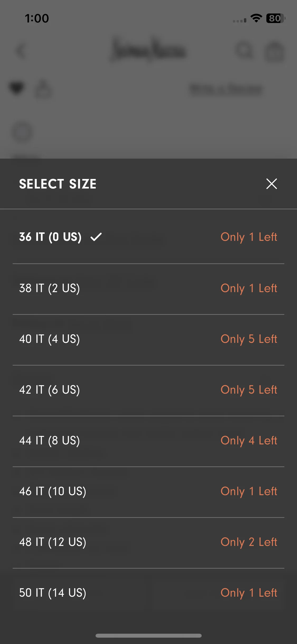Select size 38 IT (2 US)
This screenshot has height=644, width=297.
(x=148, y=289)
